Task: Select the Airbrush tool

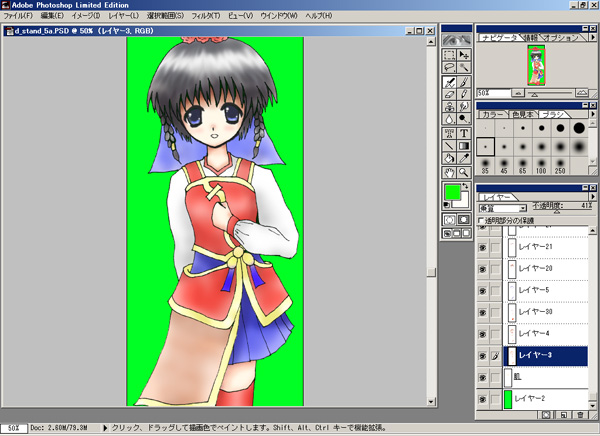Action: click(449, 82)
